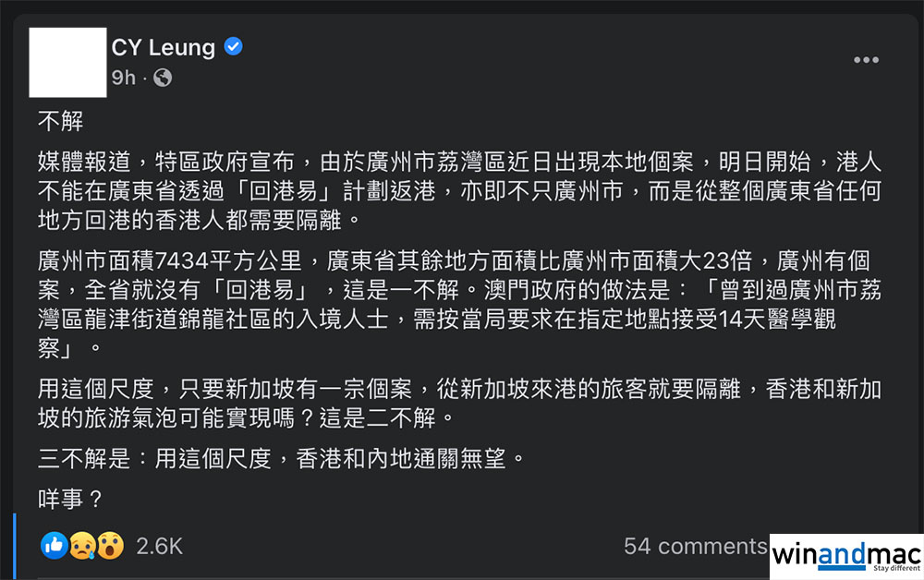Click the sad crying reaction emoji
Screen dimensions: 924x580
(82, 546)
